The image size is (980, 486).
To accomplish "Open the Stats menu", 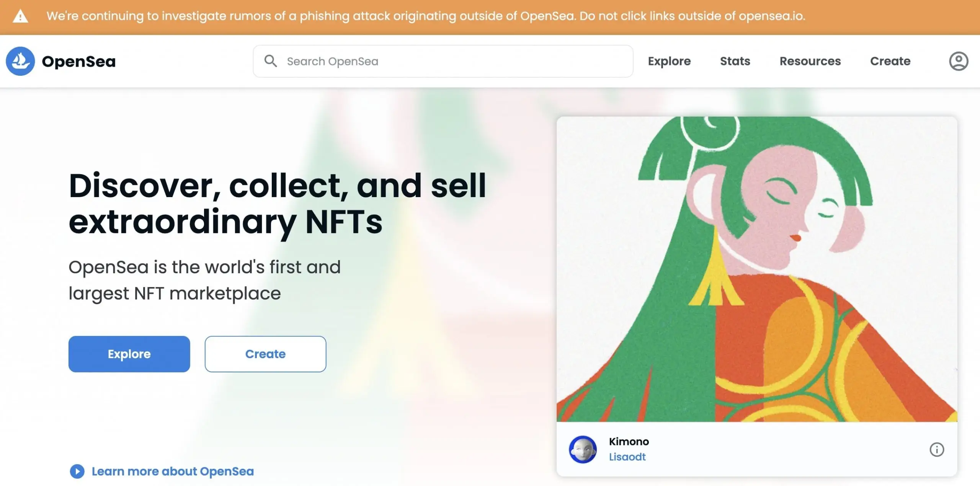I will [x=735, y=61].
